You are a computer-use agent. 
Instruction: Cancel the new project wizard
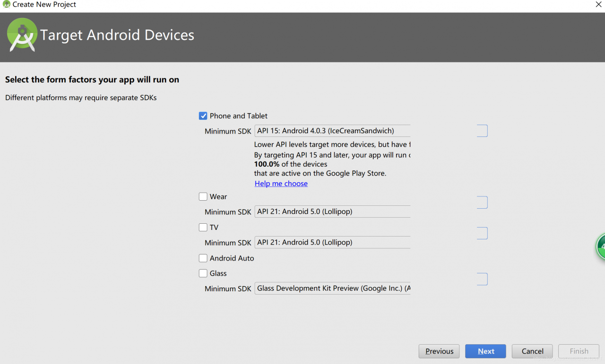click(x=532, y=351)
